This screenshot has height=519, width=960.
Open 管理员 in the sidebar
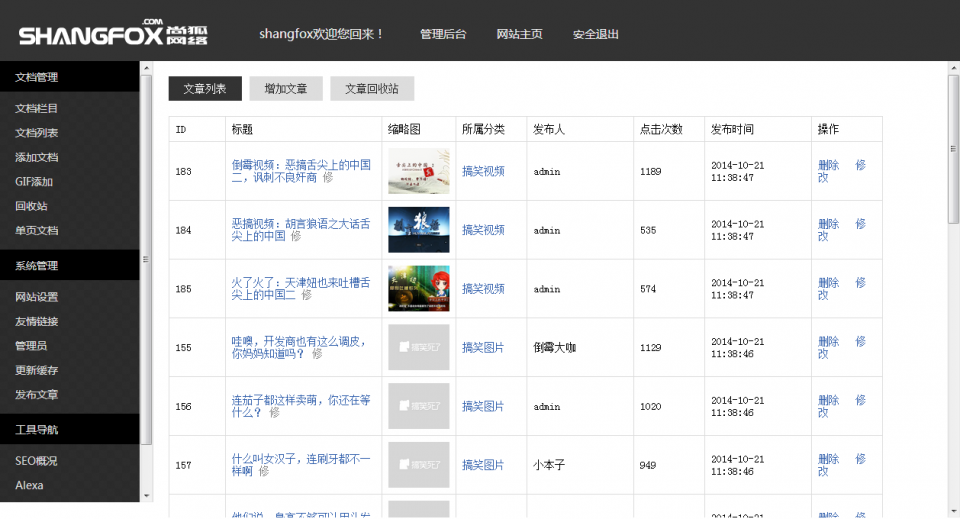point(31,346)
